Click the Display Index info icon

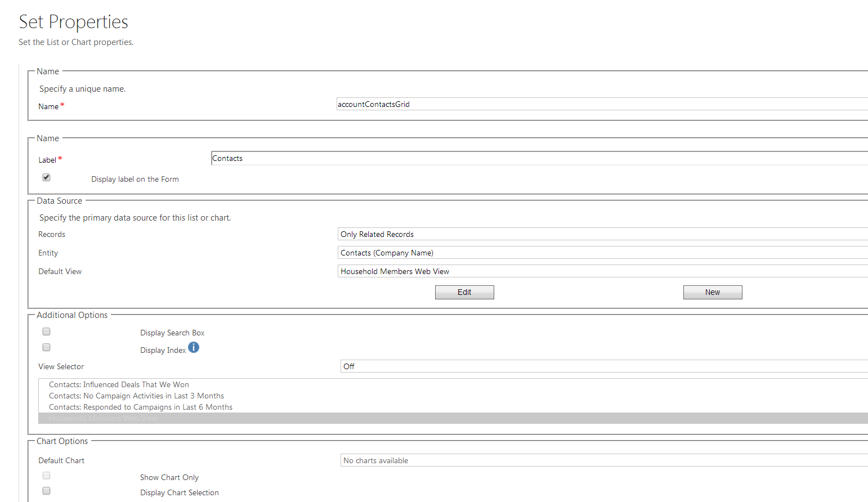click(194, 347)
